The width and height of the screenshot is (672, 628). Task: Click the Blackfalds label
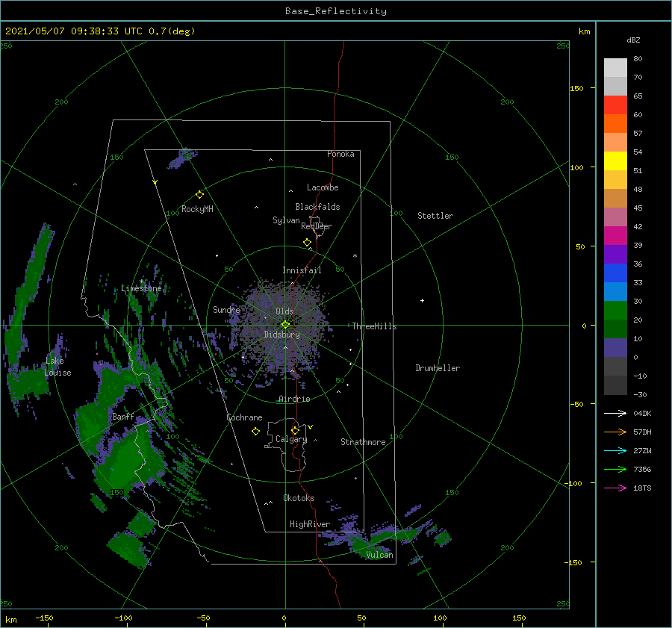(317, 207)
